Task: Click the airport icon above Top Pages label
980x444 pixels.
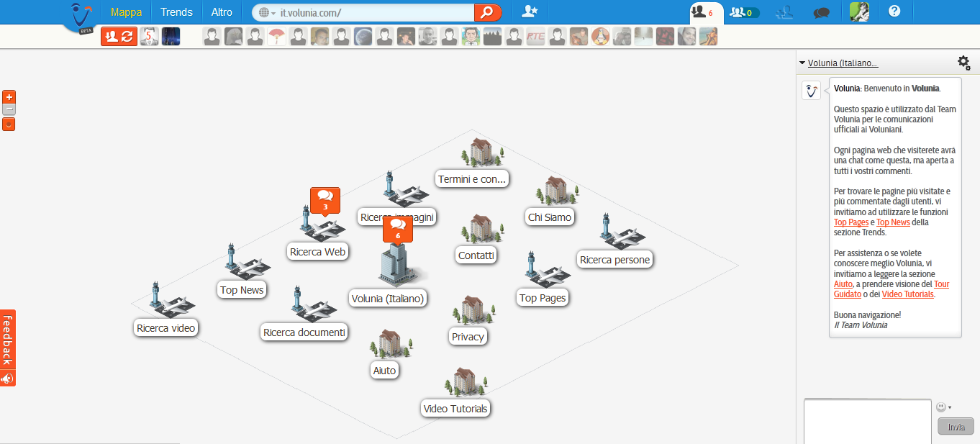Action: point(546,270)
